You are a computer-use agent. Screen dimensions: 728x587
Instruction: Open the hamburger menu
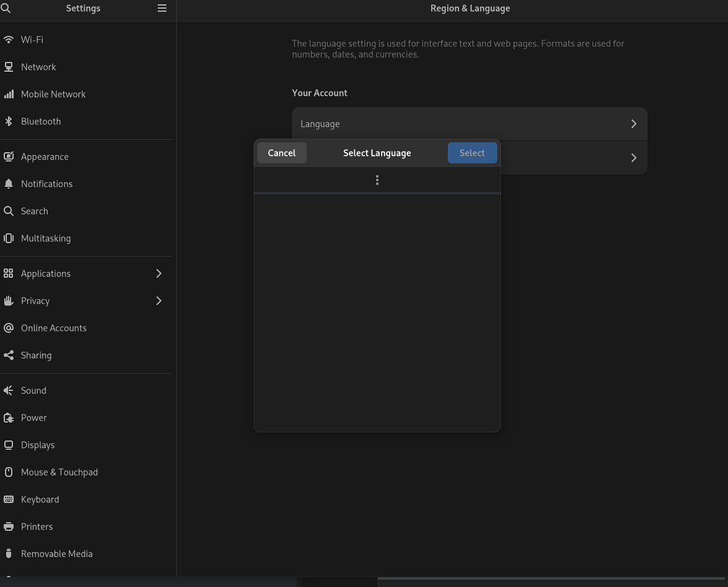click(162, 8)
